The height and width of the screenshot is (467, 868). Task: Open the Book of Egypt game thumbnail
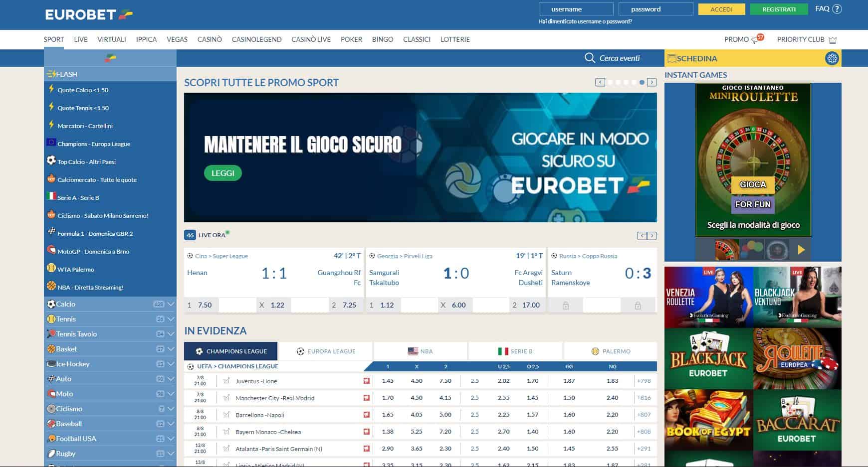(x=708, y=420)
